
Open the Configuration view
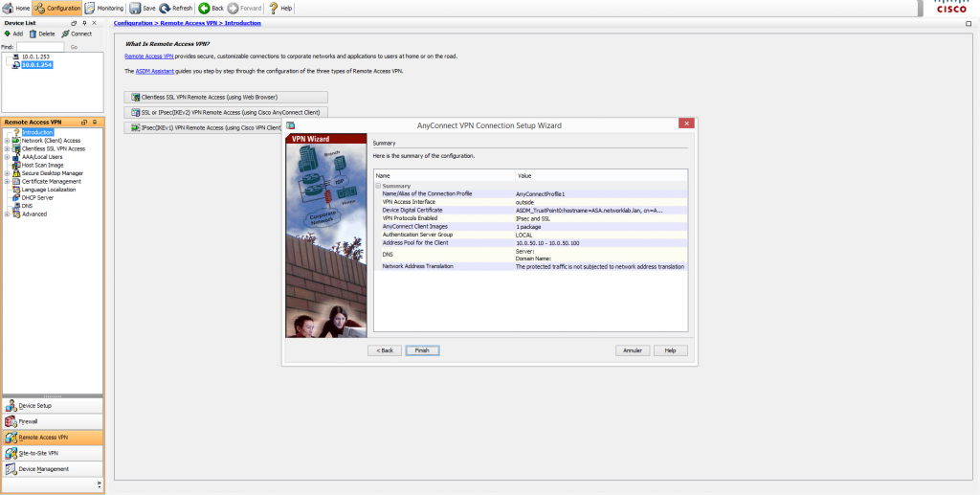click(57, 8)
